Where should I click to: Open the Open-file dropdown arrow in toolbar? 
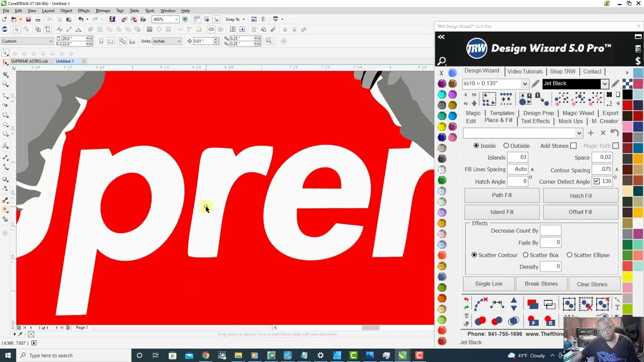point(21,19)
